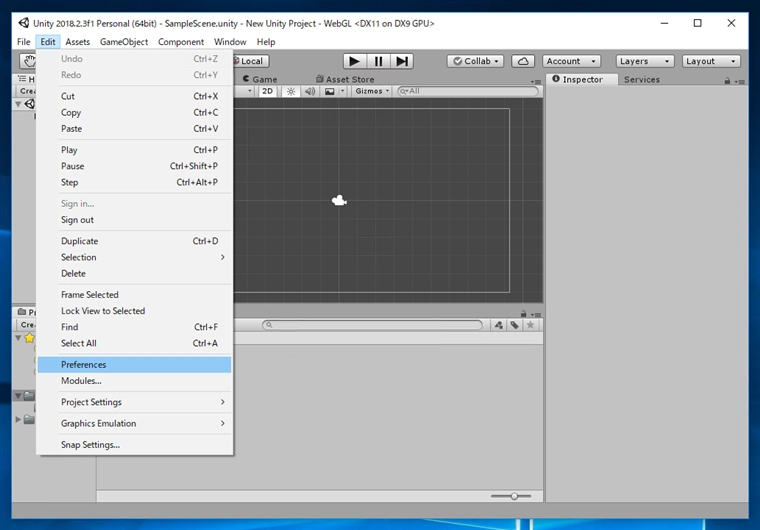This screenshot has height=530, width=760.
Task: Open the Component menu
Action: pos(181,42)
